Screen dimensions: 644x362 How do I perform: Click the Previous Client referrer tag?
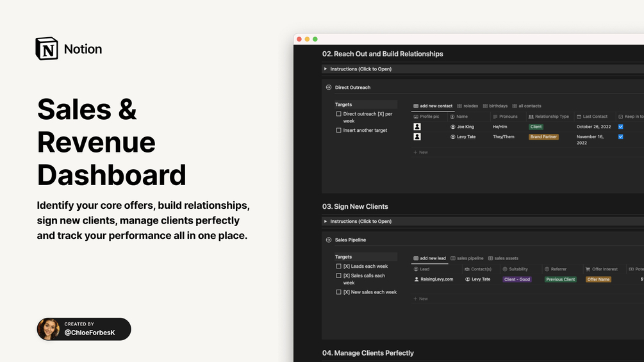tap(561, 279)
